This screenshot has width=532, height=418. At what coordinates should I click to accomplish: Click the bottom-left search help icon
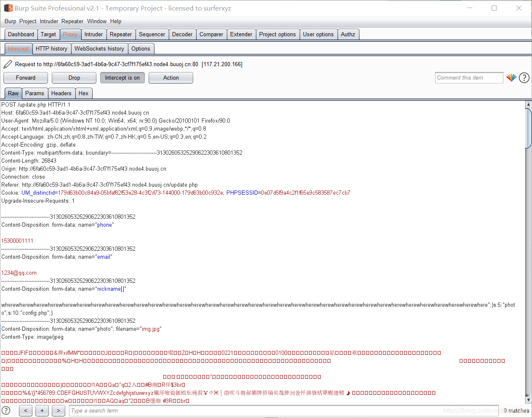tap(6, 410)
